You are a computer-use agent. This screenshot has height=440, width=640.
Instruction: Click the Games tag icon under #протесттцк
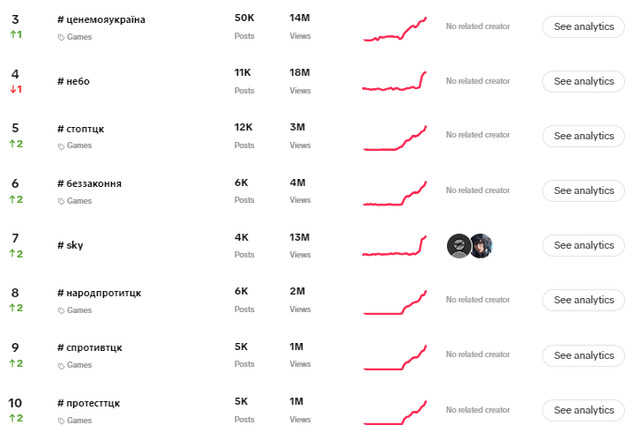(x=62, y=420)
